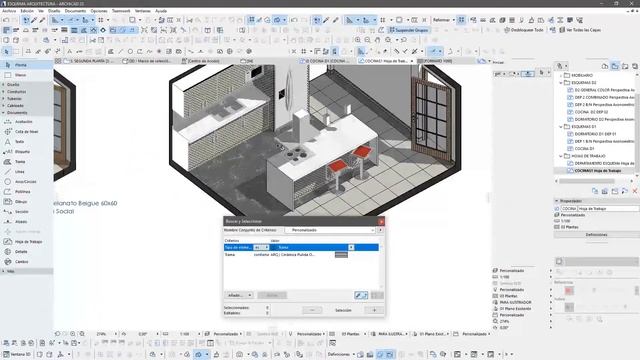The width and height of the screenshot is (640, 360).
Task: Open the Diseño menu
Action: tap(54, 11)
